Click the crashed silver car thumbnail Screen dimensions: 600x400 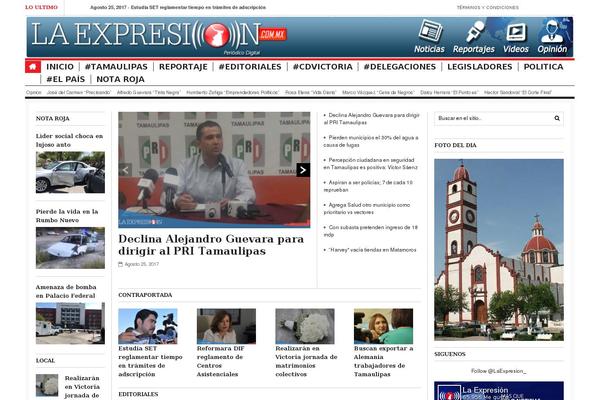point(70,172)
